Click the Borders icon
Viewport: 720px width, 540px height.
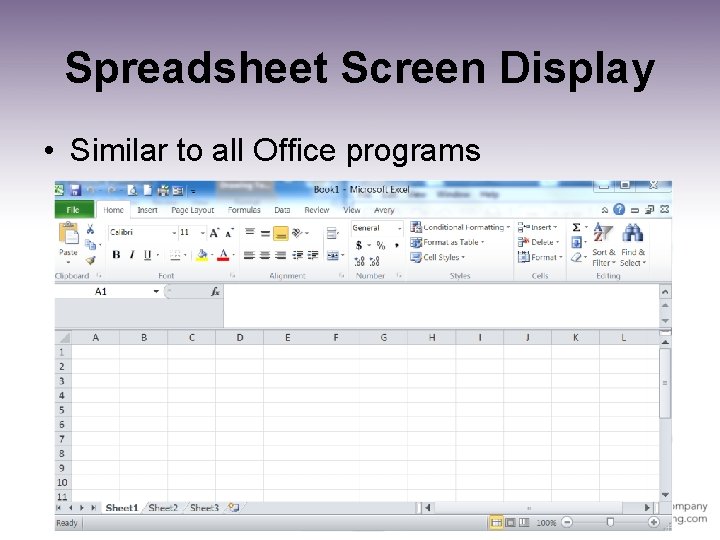(x=175, y=255)
